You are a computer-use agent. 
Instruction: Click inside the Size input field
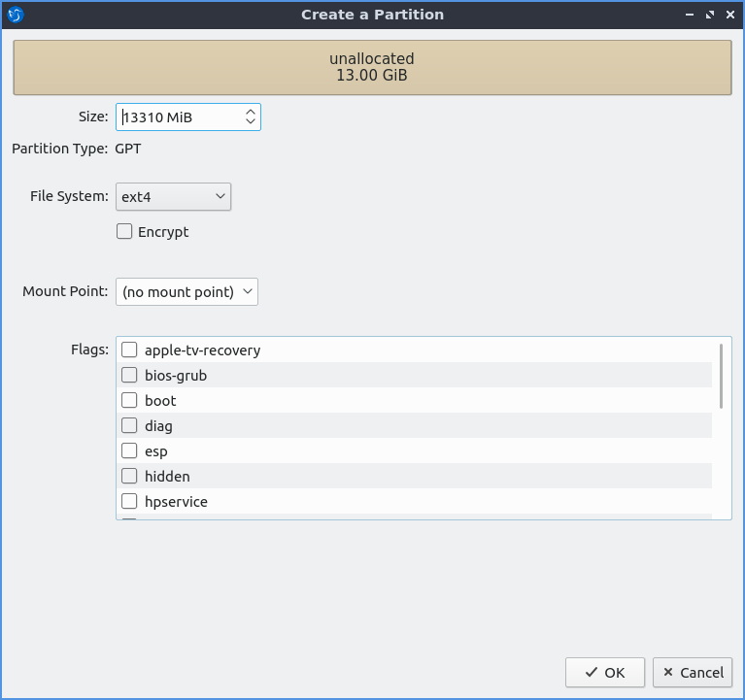pos(180,117)
